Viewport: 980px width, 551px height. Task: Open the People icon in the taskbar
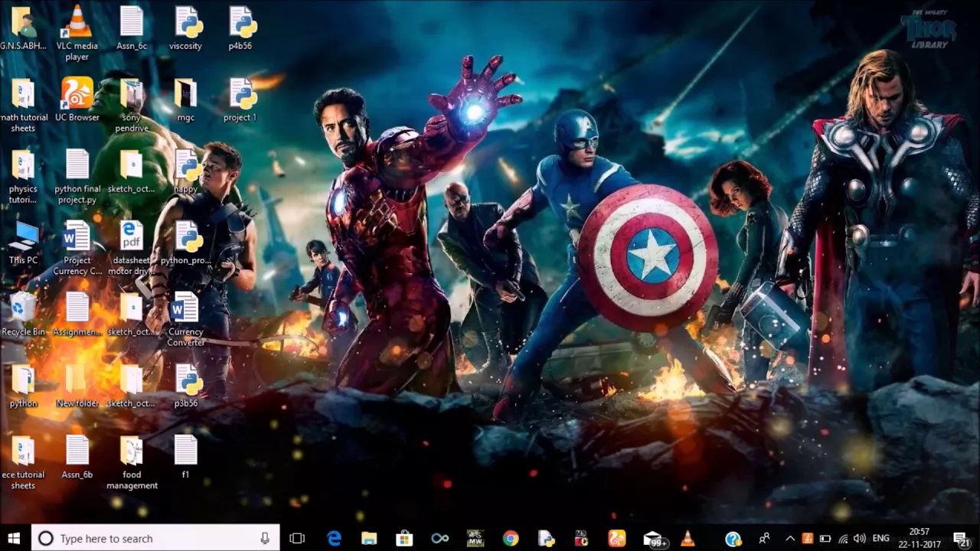tap(764, 538)
